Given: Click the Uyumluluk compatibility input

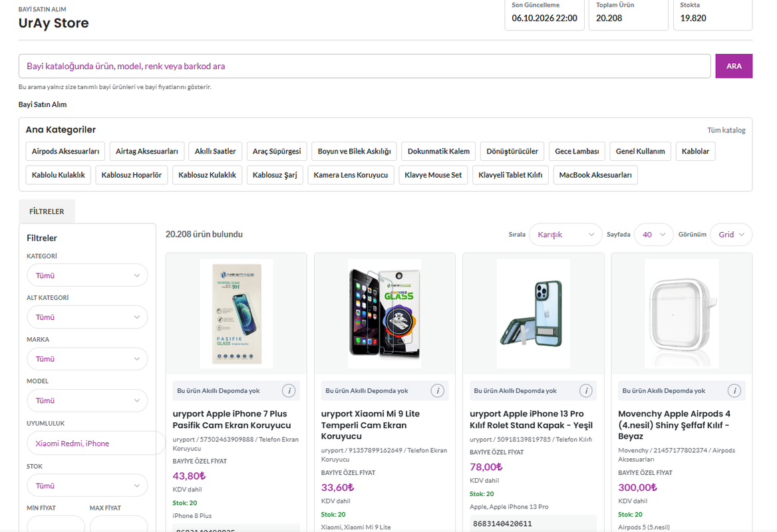Looking at the screenshot, I should (96, 444).
